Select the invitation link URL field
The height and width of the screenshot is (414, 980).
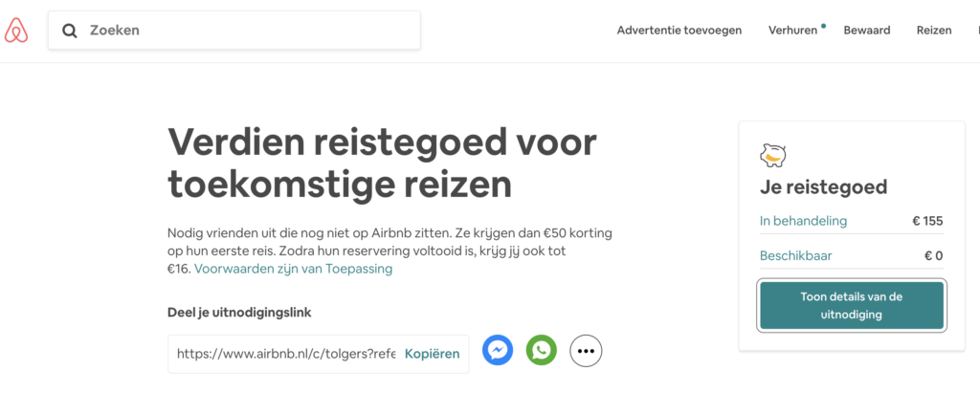(x=286, y=354)
